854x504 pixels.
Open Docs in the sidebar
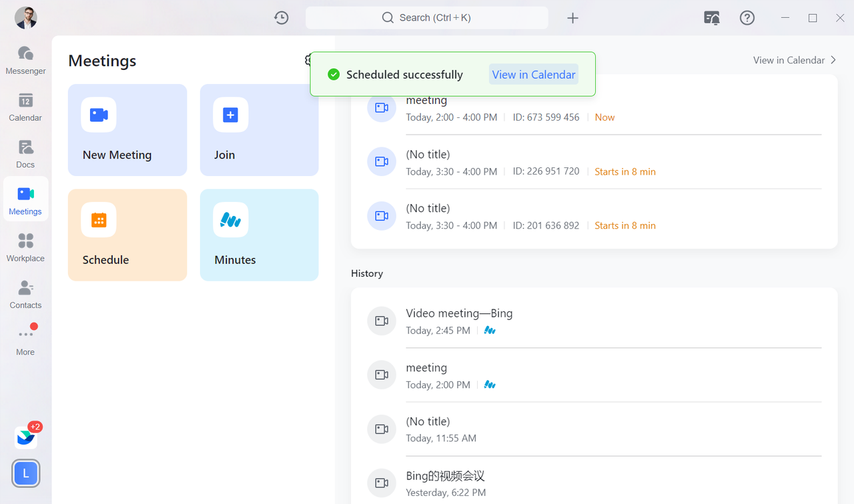(x=25, y=154)
